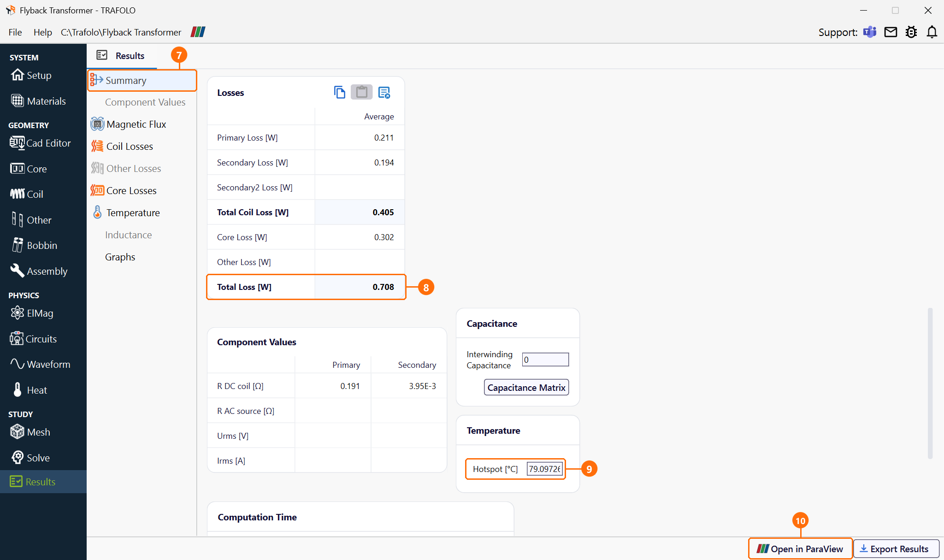Screen dimensions: 944x560
Task: Open Bobbin geometry settings
Action: pyautogui.click(x=35, y=245)
